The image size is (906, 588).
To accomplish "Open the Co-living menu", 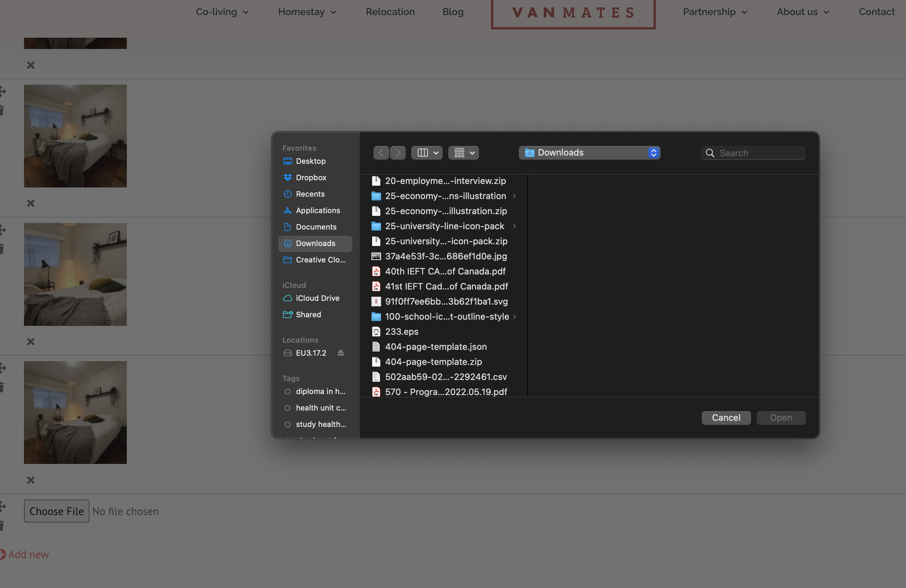I will point(222,12).
